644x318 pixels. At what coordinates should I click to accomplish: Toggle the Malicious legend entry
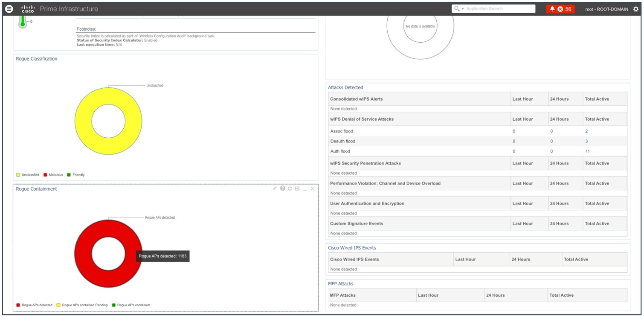[x=54, y=174]
